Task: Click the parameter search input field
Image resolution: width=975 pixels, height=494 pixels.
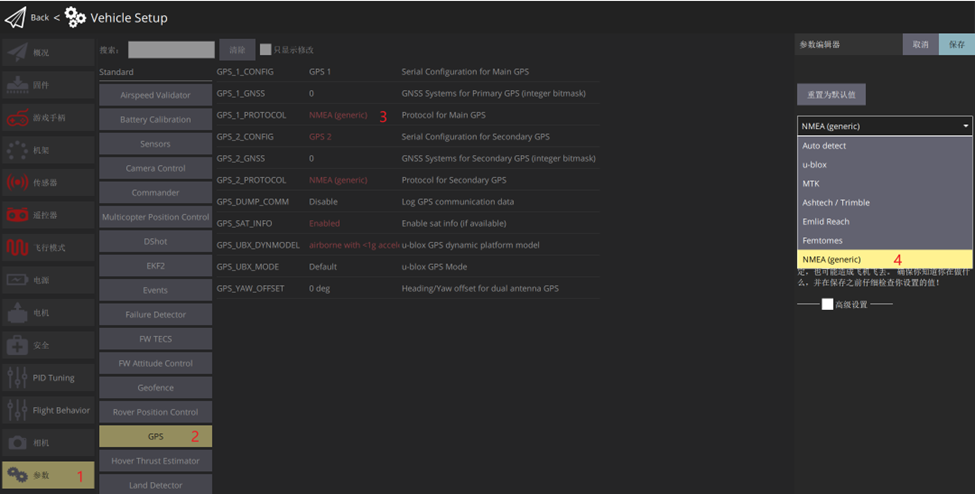Action: pos(171,49)
